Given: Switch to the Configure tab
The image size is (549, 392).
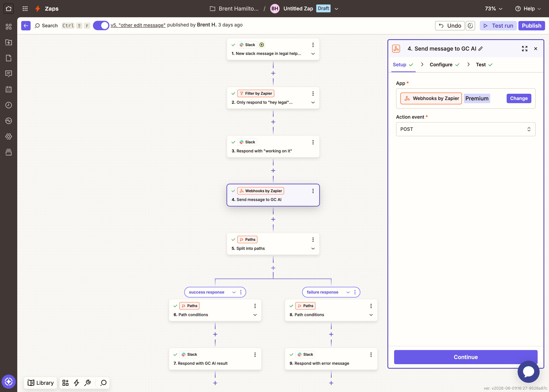Looking at the screenshot, I should [444, 65].
